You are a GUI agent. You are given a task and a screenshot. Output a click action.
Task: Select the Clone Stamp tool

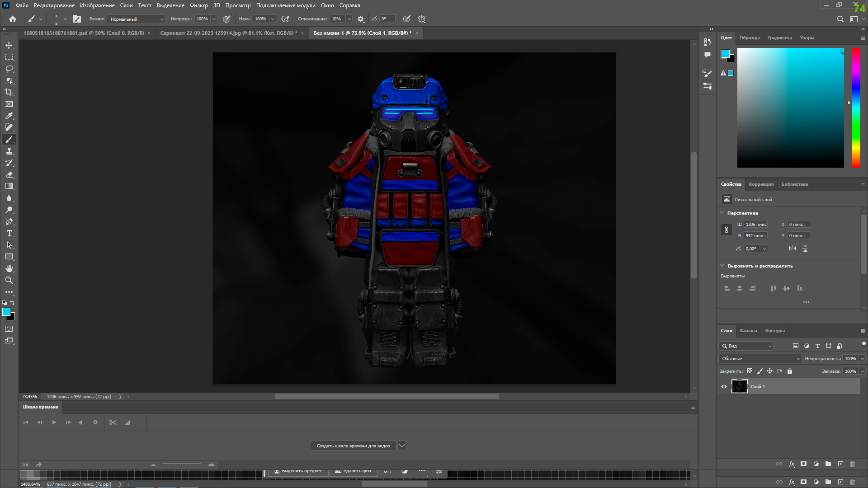pyautogui.click(x=9, y=151)
